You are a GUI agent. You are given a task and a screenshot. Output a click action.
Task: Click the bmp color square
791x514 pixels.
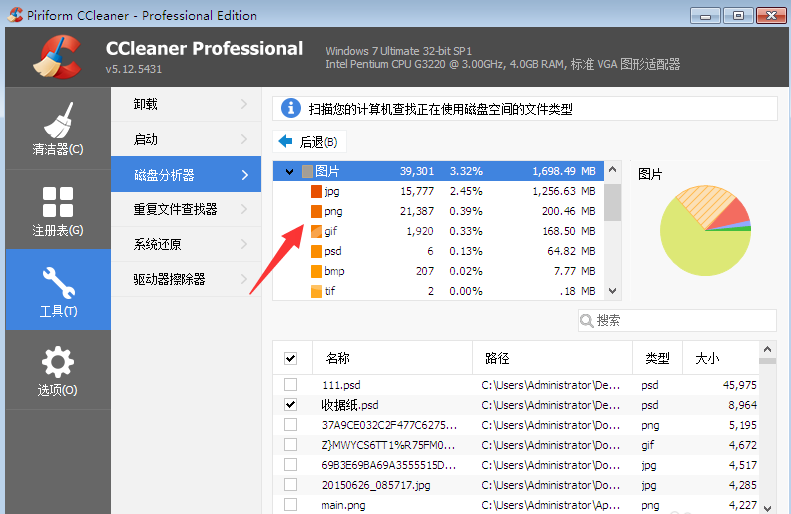(316, 271)
